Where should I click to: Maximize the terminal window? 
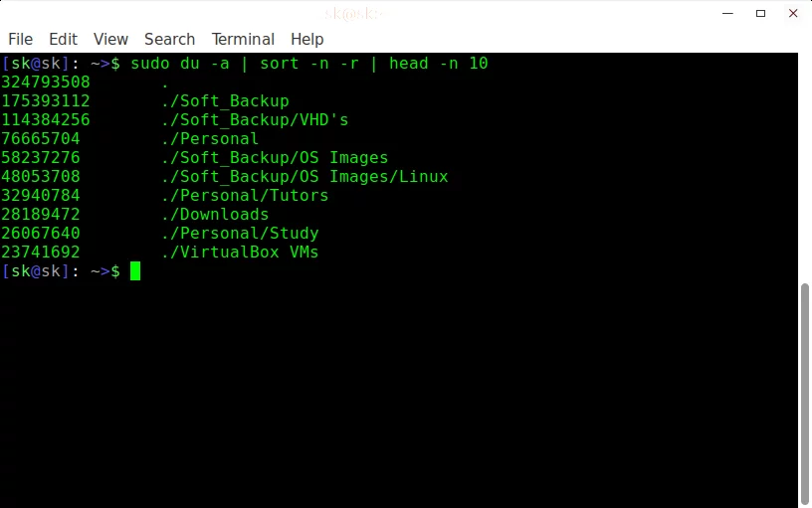(760, 14)
